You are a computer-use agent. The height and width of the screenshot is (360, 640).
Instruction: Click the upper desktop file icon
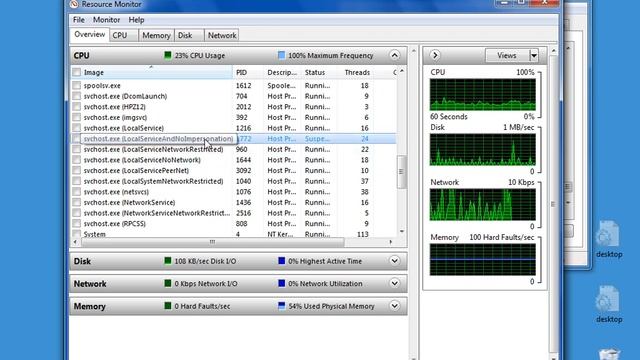tap(608, 235)
